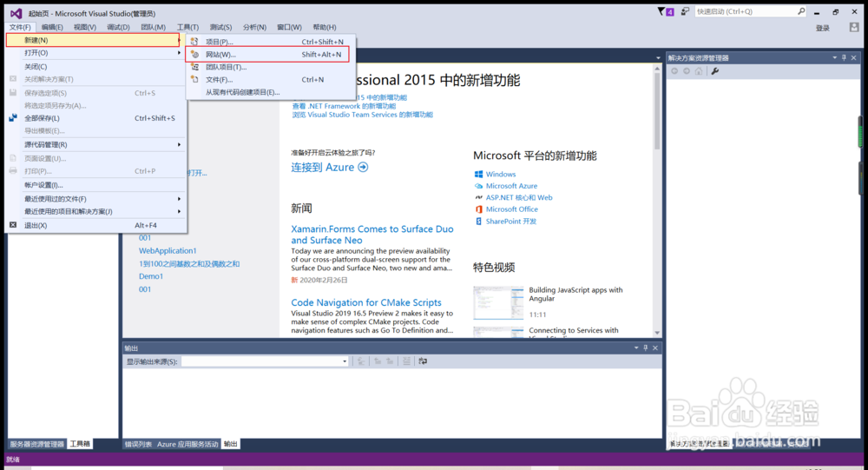Open recent project WebApplication1

[168, 250]
